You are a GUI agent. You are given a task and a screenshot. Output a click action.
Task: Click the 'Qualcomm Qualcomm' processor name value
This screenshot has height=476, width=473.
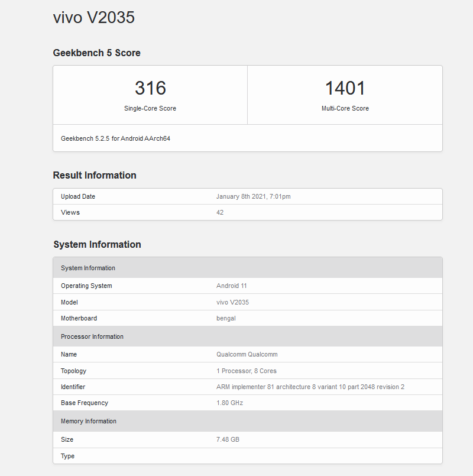[247, 354]
